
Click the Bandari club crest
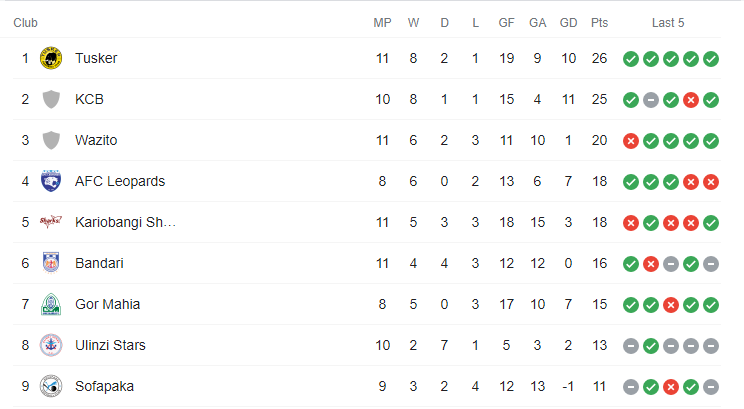(51, 263)
